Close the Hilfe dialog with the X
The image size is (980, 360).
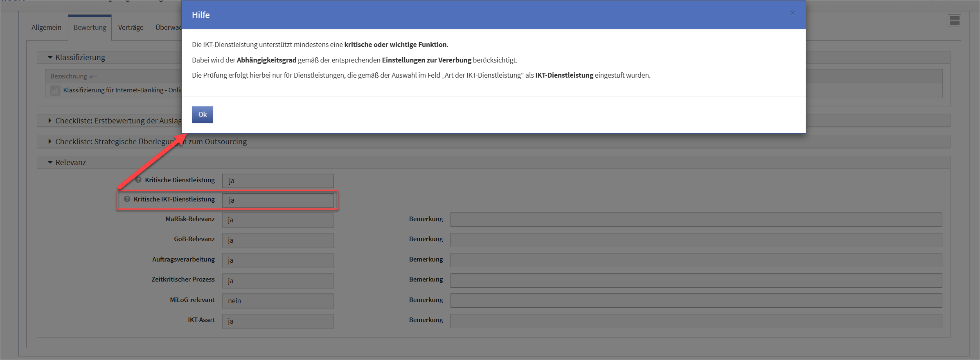pyautogui.click(x=793, y=13)
